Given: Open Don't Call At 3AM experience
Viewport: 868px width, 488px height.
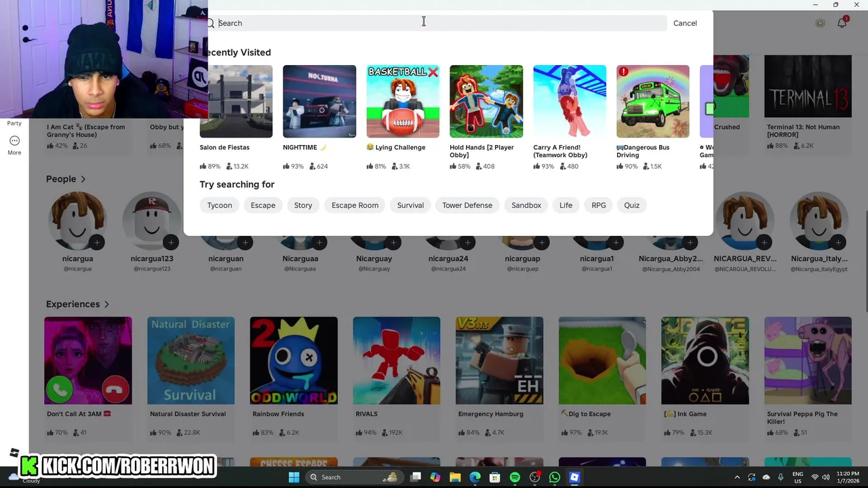Looking at the screenshot, I should (x=88, y=361).
